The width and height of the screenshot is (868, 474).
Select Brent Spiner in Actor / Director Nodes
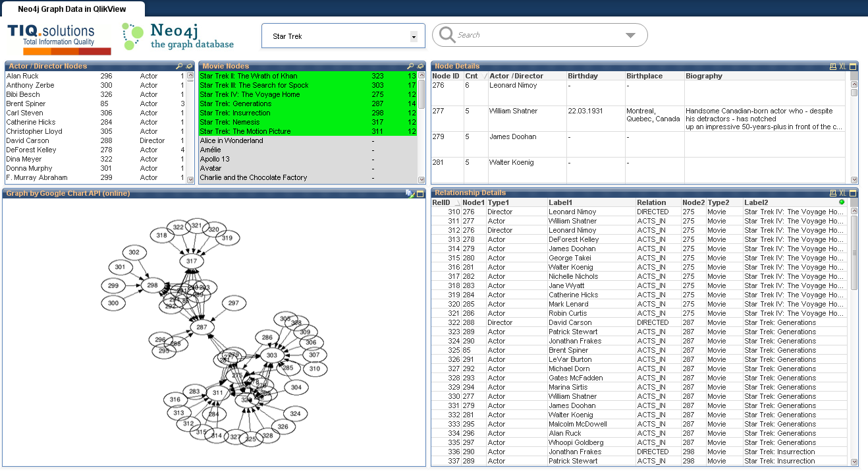point(26,104)
